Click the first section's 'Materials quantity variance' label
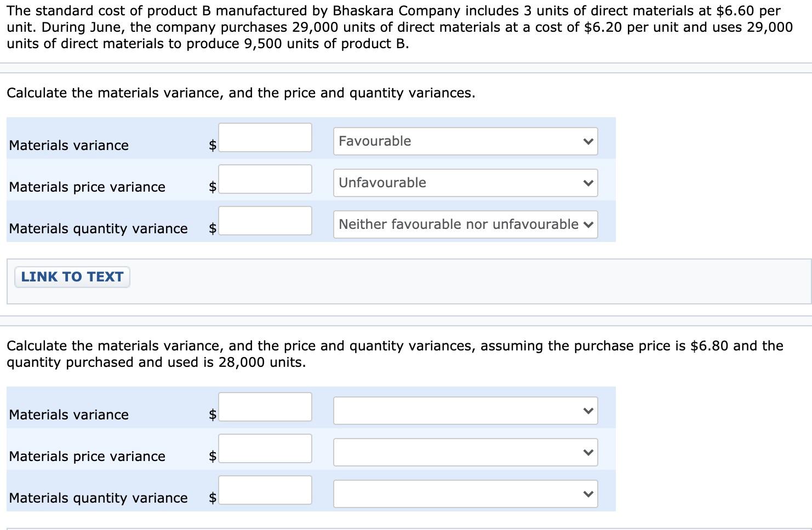 coord(98,228)
